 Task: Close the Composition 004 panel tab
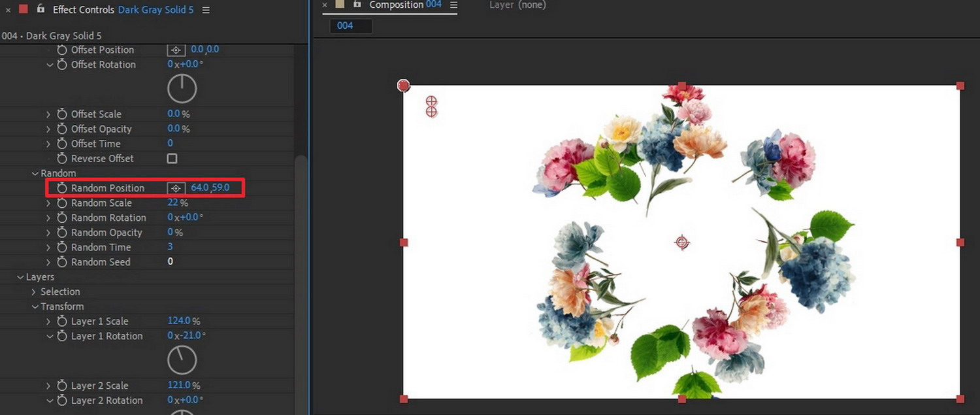pos(325,5)
